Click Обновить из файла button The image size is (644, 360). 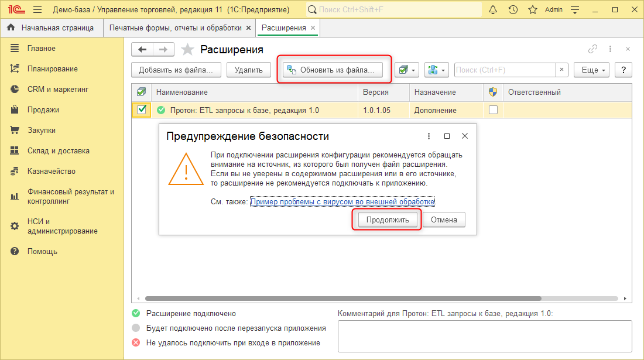point(333,70)
